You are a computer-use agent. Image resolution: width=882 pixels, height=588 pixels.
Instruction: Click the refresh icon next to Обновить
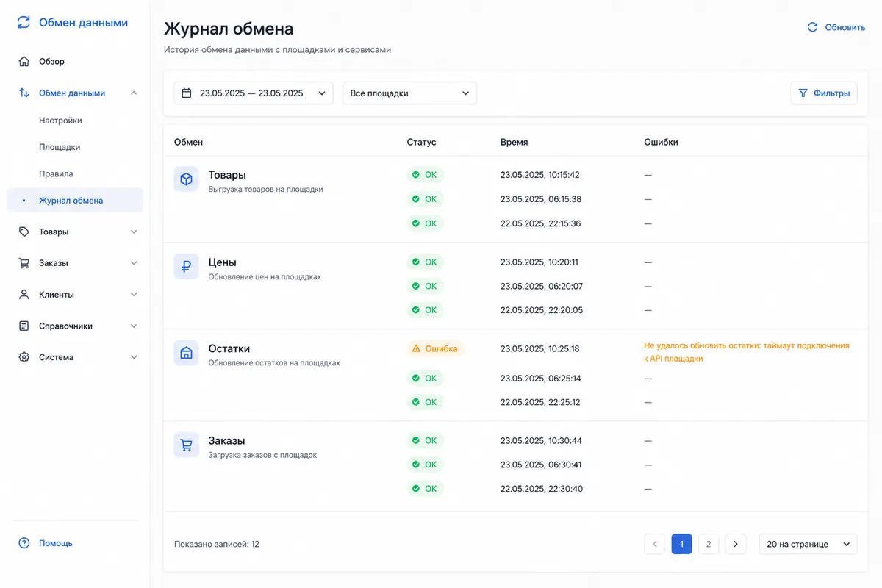tap(813, 27)
